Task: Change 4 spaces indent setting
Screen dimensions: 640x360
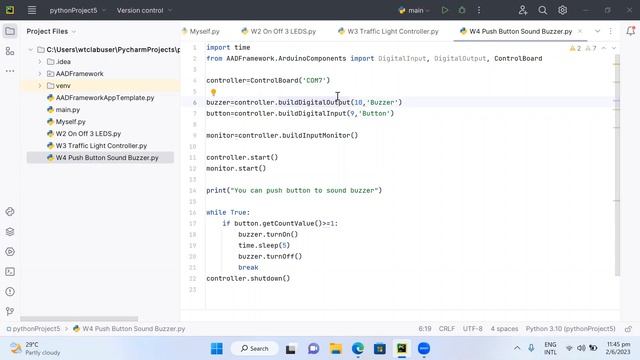Action: pyautogui.click(x=504, y=329)
